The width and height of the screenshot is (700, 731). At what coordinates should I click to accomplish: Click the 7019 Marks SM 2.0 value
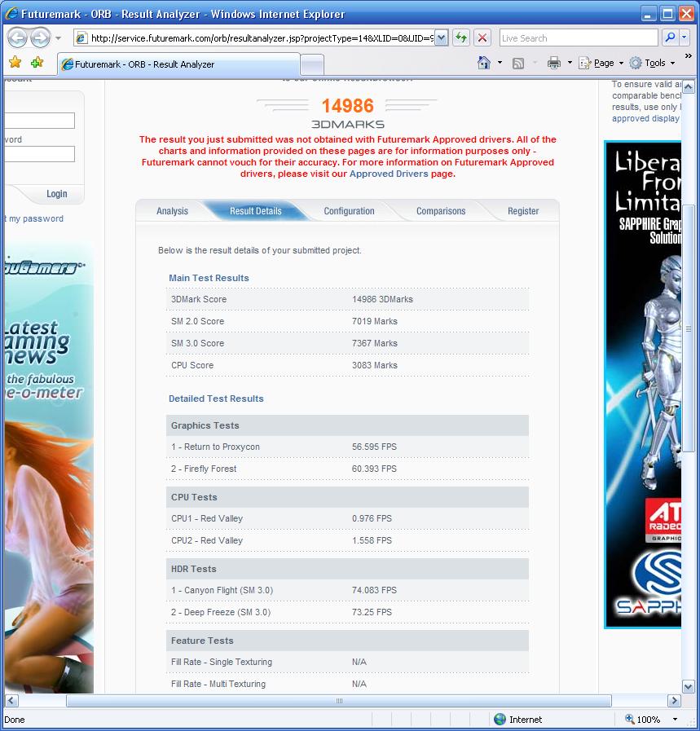pyautogui.click(x=375, y=321)
